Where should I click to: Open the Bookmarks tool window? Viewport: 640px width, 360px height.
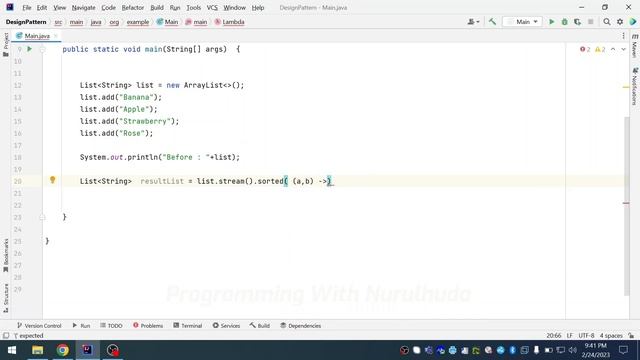click(x=6, y=255)
